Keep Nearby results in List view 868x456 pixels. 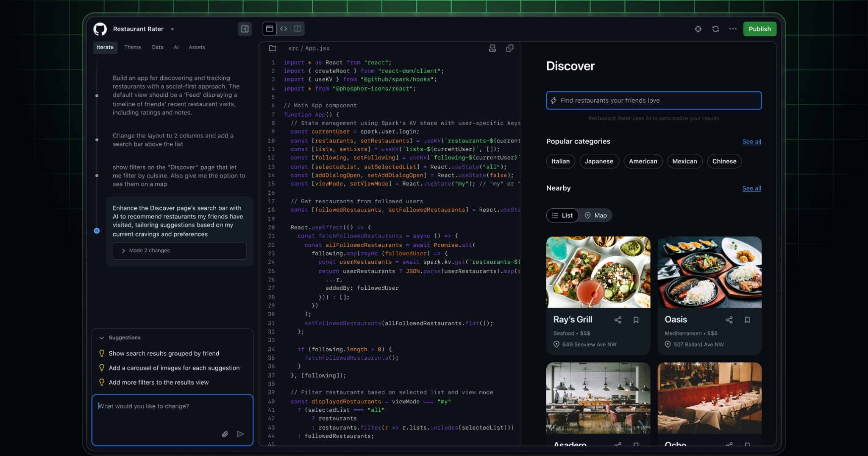point(562,215)
